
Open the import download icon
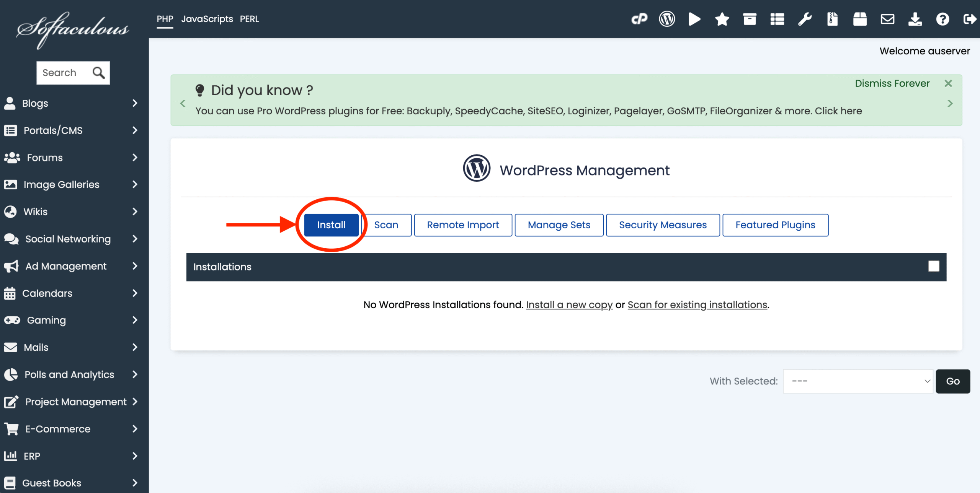click(915, 19)
